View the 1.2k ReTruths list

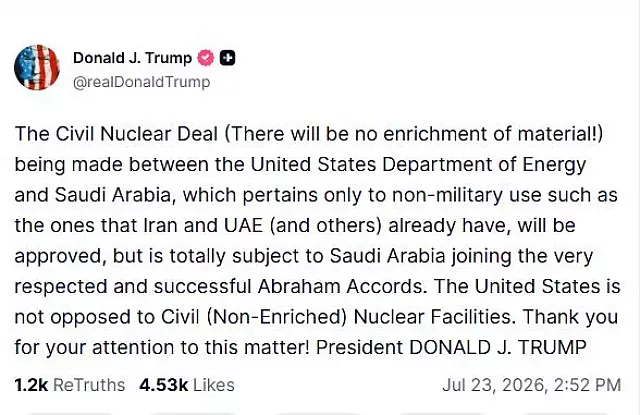point(70,385)
